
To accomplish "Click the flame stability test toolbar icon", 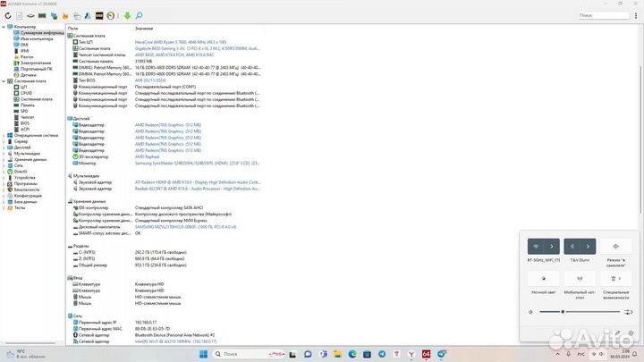I will click(65, 15).
